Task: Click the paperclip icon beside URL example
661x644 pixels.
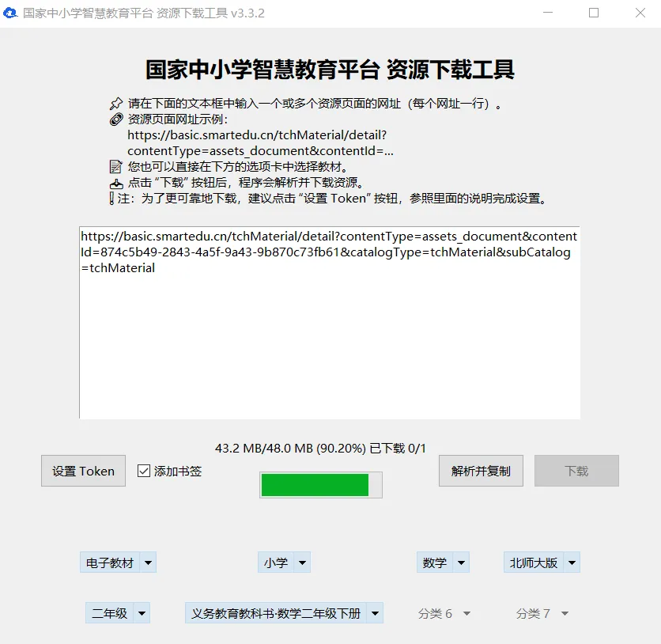Action: pyautogui.click(x=116, y=119)
